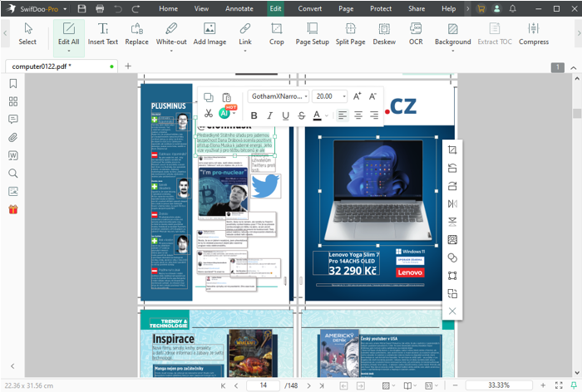Screen dimensions: 582x392
Task: Expand the font size 20.00 dropdown
Action: click(343, 96)
